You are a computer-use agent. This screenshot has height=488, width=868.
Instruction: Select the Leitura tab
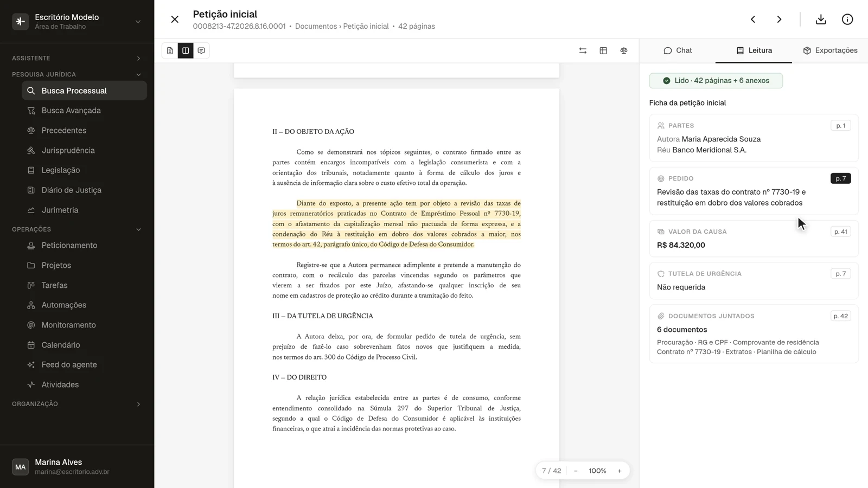tap(754, 50)
